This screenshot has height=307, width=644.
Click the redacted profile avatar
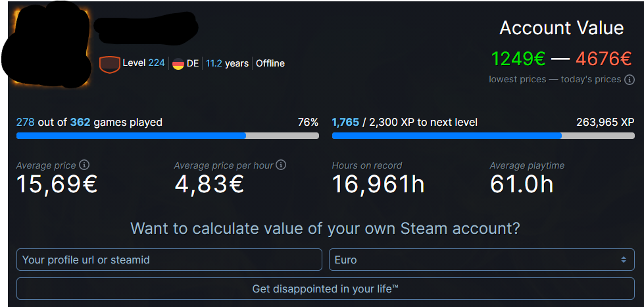46,44
